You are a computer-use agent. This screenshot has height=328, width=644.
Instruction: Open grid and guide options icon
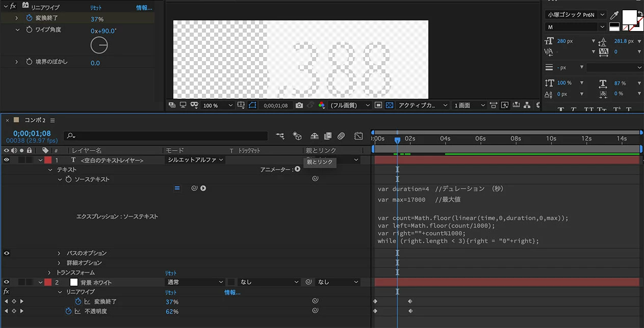[241, 105]
